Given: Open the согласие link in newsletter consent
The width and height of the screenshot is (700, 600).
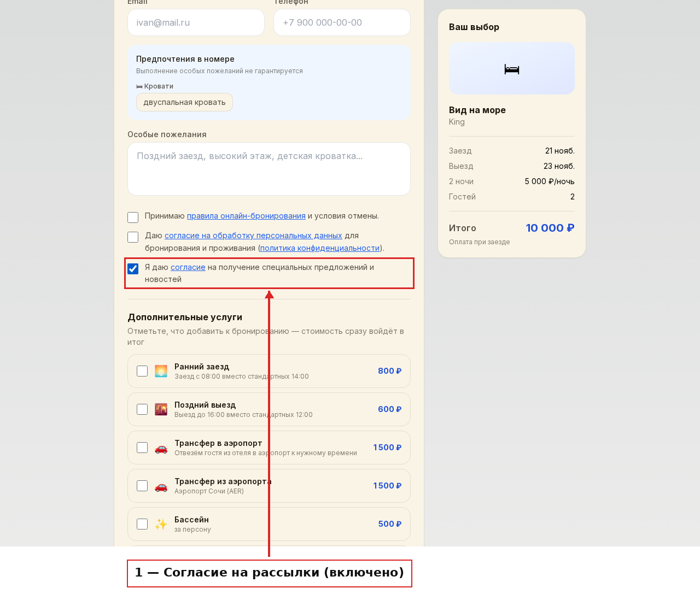Looking at the screenshot, I should pos(188,267).
